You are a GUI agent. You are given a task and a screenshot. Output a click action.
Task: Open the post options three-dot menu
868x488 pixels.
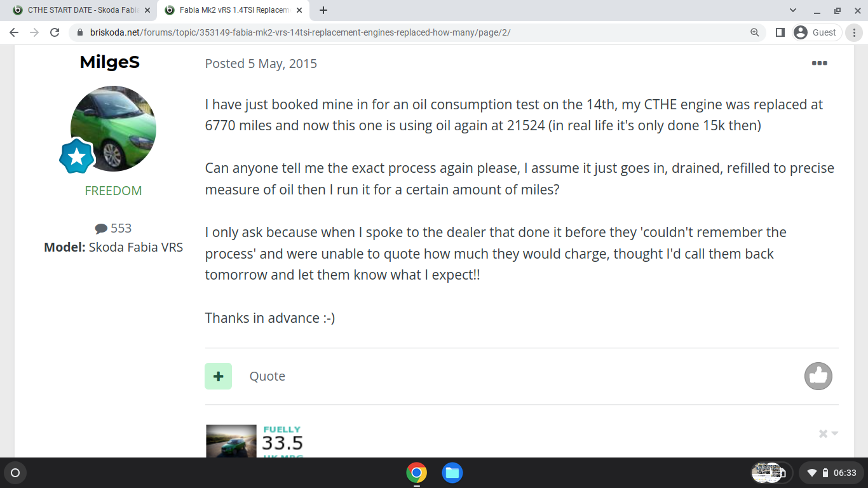pyautogui.click(x=819, y=63)
